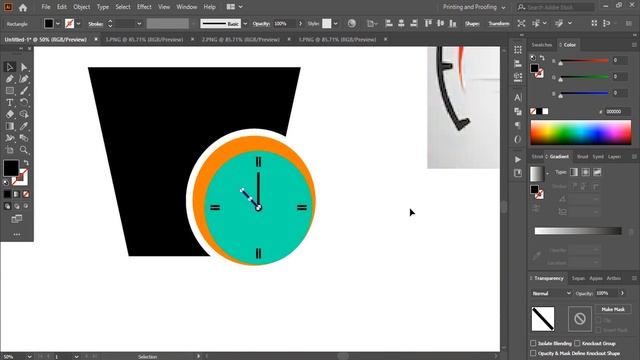The width and height of the screenshot is (640, 360).
Task: Enable Opacity & Mask Define Knockout Shape
Action: [x=533, y=353]
